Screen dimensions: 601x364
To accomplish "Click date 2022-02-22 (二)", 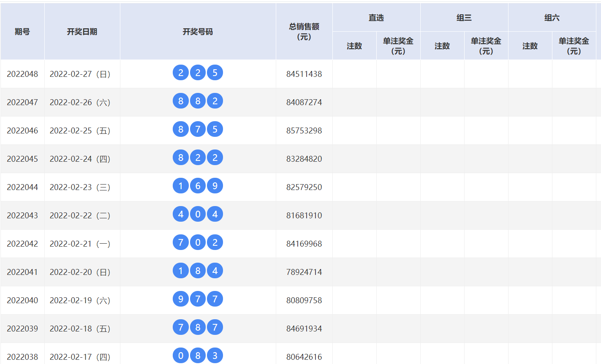I will click(x=80, y=215).
